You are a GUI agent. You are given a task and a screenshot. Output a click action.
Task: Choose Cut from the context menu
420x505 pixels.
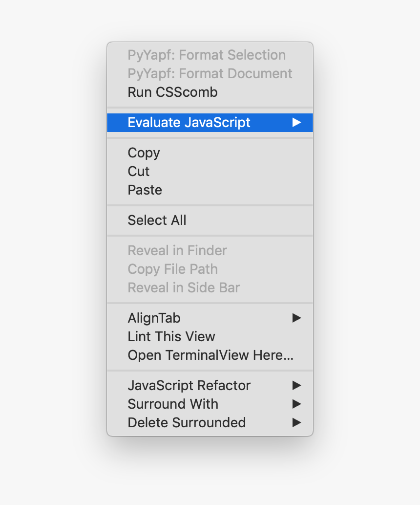pos(210,171)
